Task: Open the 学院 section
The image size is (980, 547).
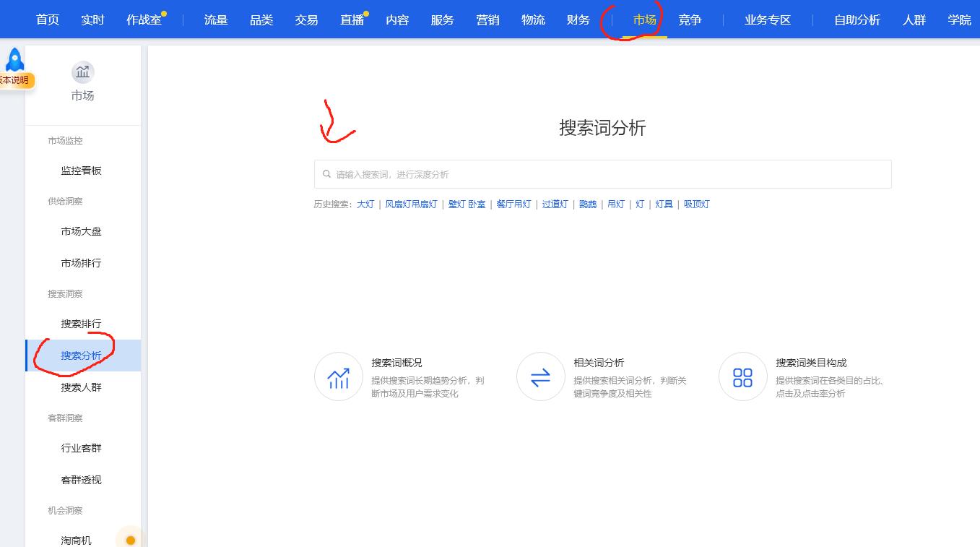Action: [x=960, y=20]
